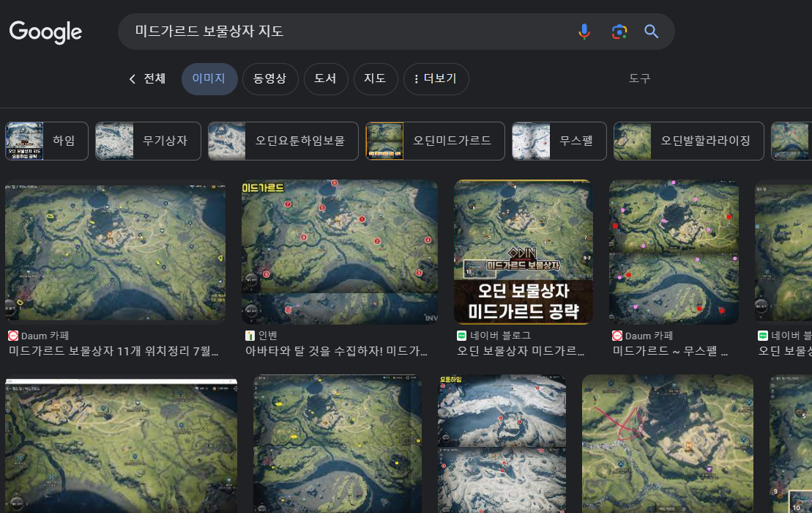Open the first Daum 카페 map thumbnail

pyautogui.click(x=115, y=252)
